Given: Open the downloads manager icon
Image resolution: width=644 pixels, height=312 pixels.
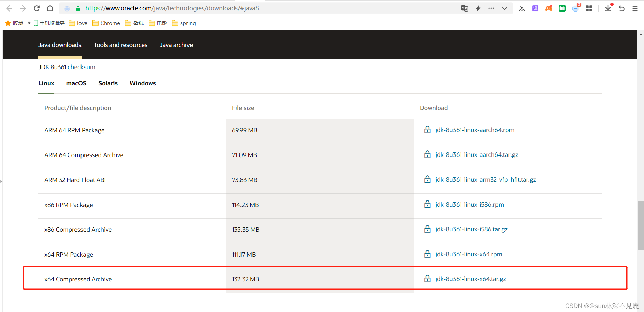Looking at the screenshot, I should pos(608,8).
